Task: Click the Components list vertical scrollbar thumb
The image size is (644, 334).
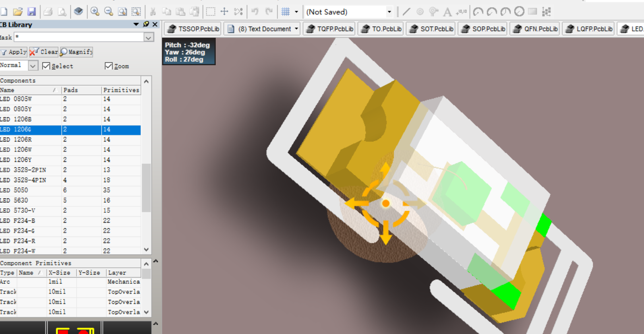Action: coord(146,188)
